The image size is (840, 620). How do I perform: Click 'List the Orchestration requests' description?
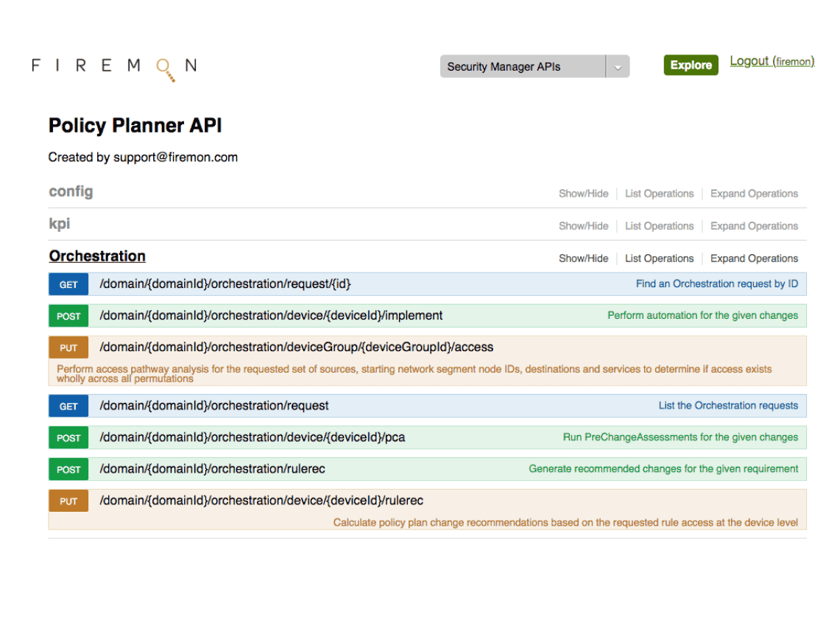click(x=728, y=406)
